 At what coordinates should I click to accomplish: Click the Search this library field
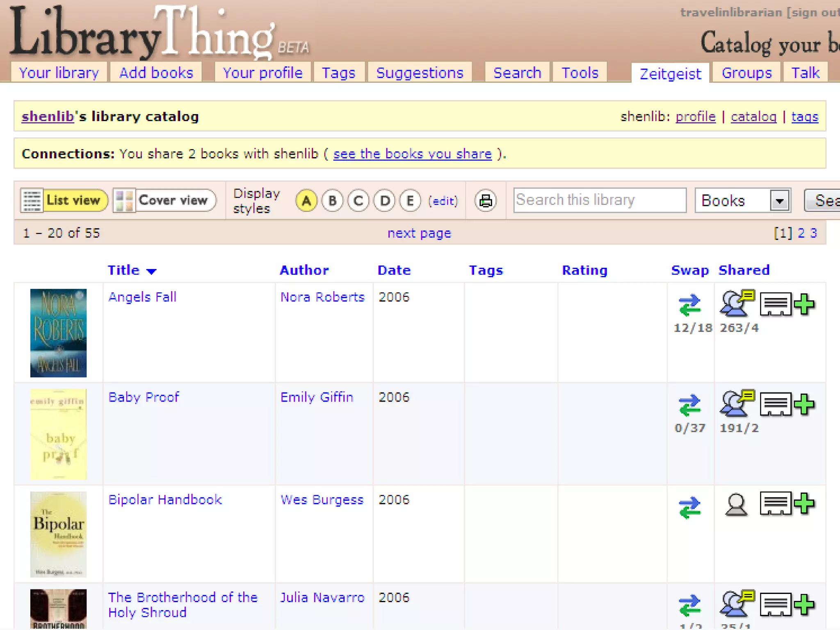(x=599, y=200)
